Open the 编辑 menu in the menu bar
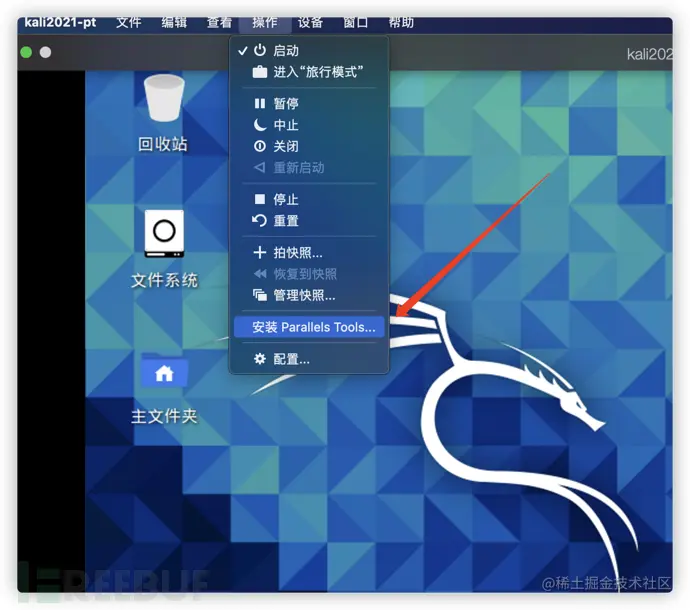The height and width of the screenshot is (610, 690). (x=174, y=22)
